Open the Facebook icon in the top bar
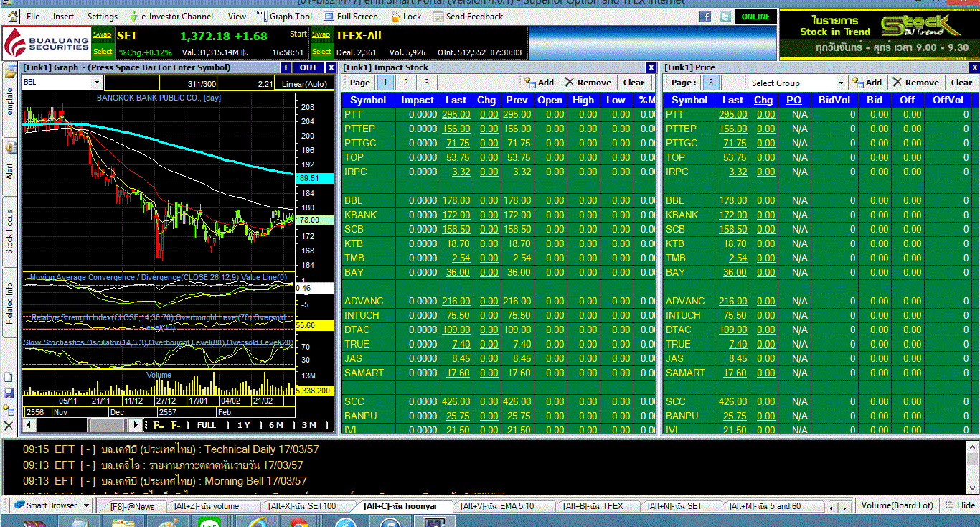 [x=705, y=17]
